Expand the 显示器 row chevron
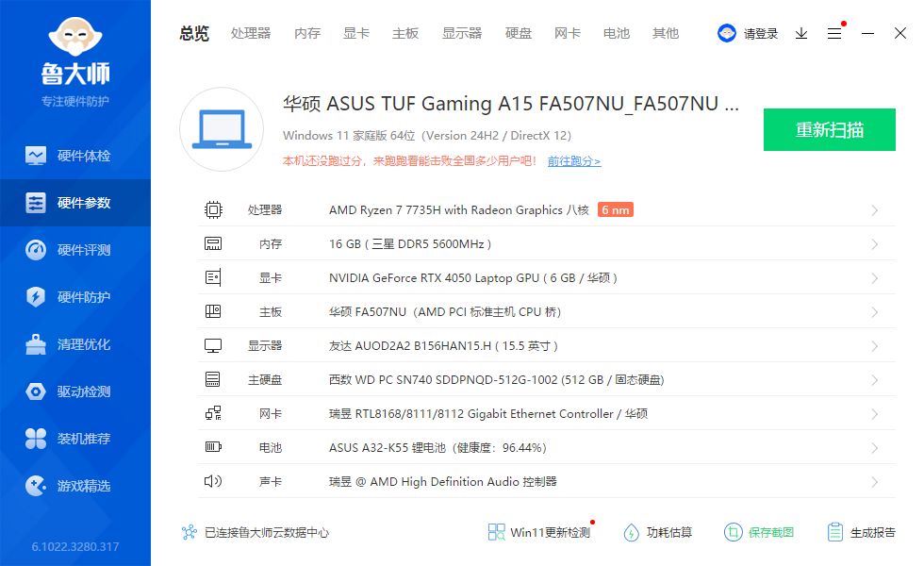 875,346
